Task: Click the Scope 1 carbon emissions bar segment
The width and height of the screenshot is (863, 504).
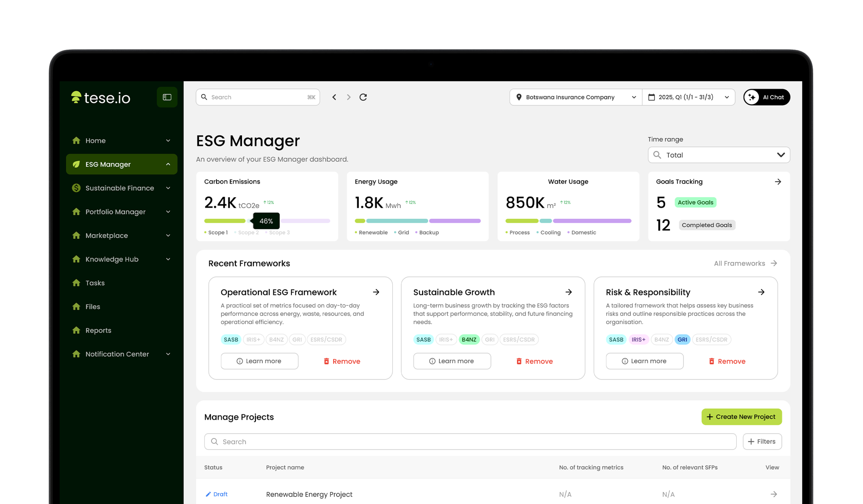Action: 225,221
